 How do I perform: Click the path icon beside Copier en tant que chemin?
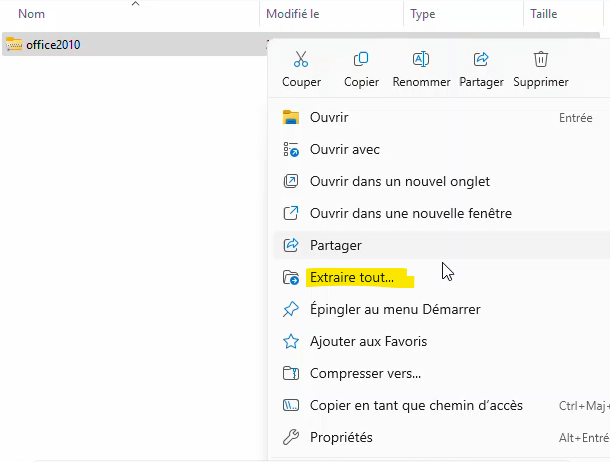(x=291, y=405)
